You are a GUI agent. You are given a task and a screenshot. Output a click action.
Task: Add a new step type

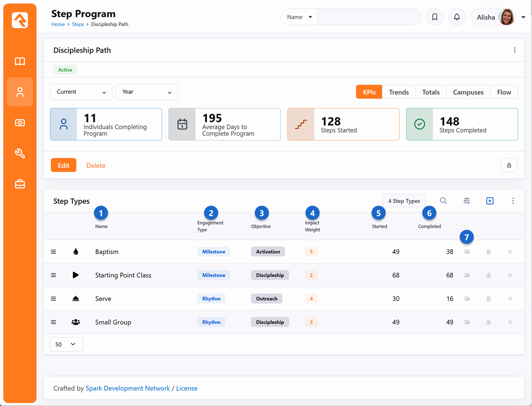click(490, 201)
